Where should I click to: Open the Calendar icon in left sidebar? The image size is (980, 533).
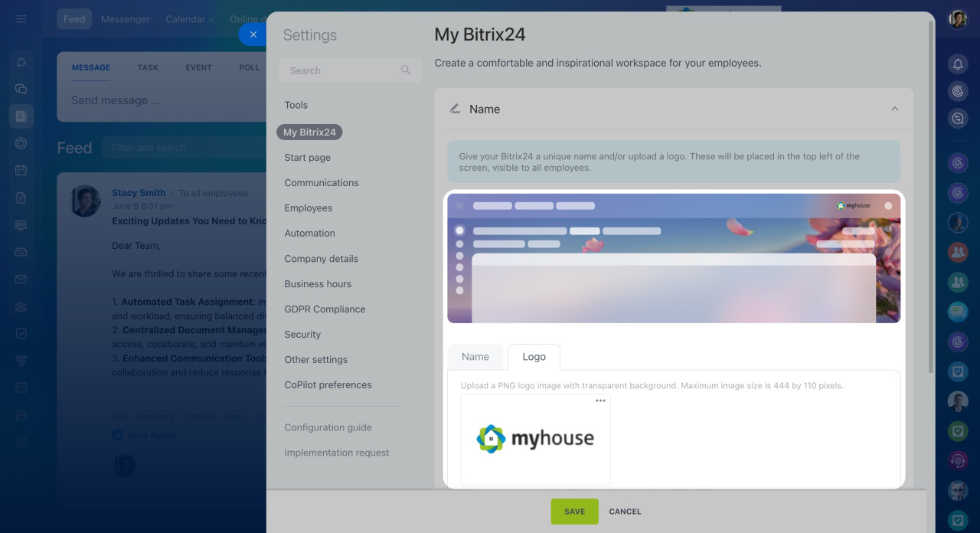coord(21,170)
